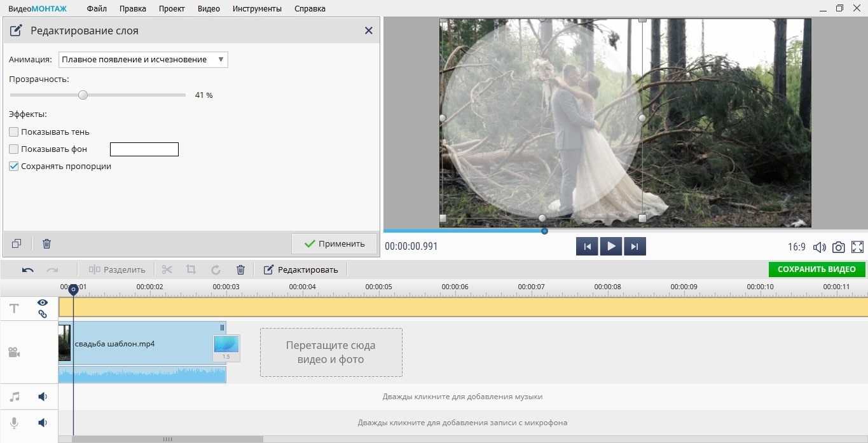Mute the microphone track speaker
This screenshot has height=443, width=868.
coord(43,423)
